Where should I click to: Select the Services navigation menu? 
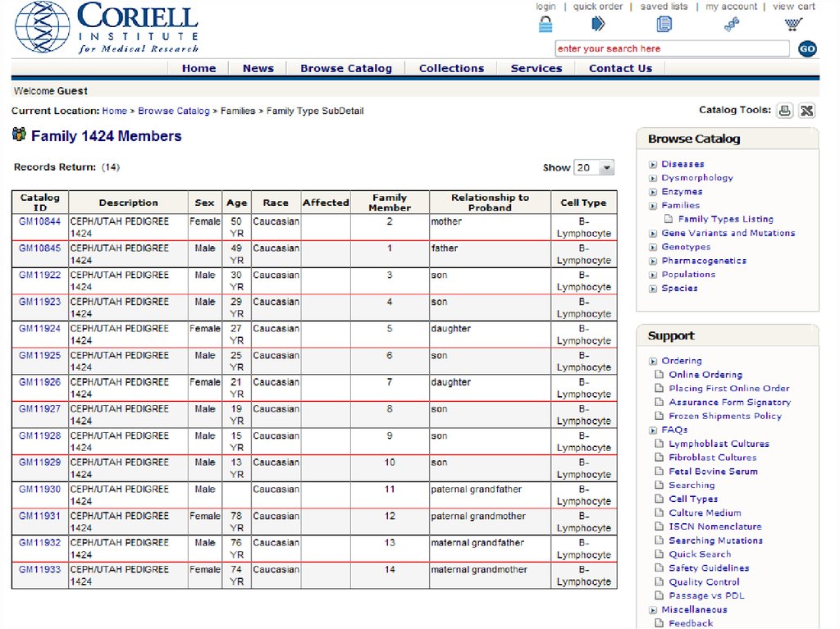536,69
